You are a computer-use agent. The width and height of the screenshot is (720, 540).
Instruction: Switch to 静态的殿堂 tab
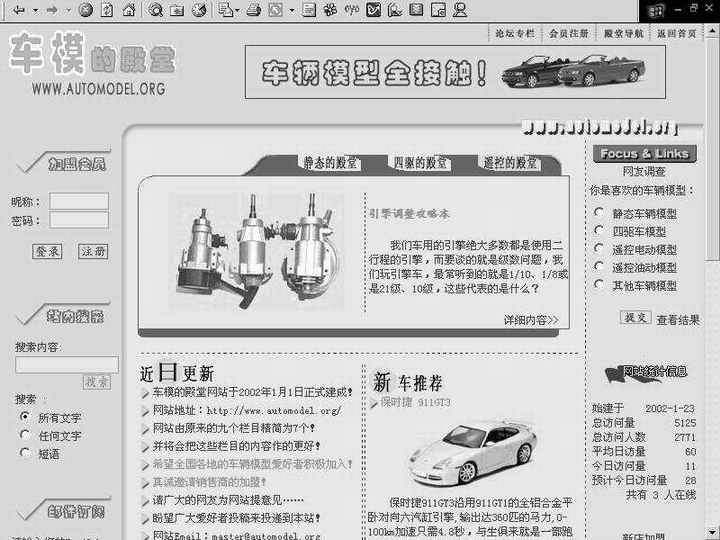[x=330, y=163]
